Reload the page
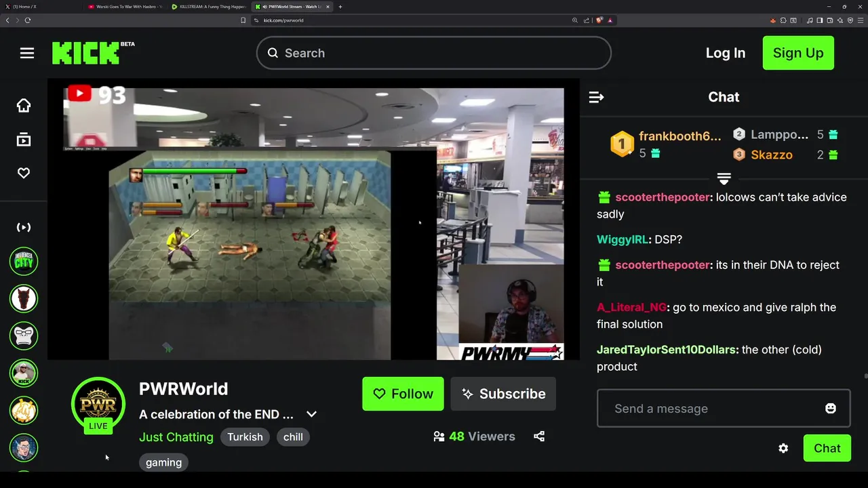The height and width of the screenshot is (488, 868). [x=28, y=20]
